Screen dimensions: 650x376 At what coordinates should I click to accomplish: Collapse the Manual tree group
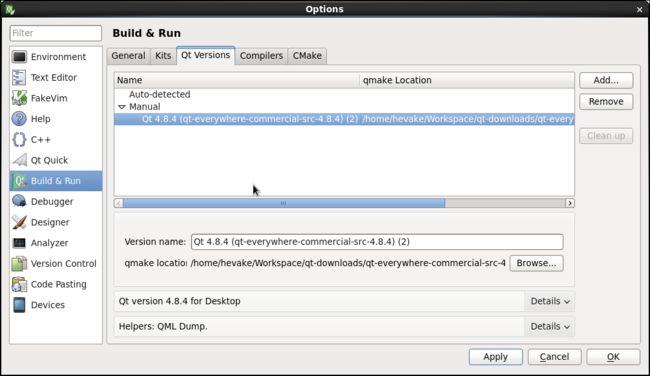coord(121,107)
